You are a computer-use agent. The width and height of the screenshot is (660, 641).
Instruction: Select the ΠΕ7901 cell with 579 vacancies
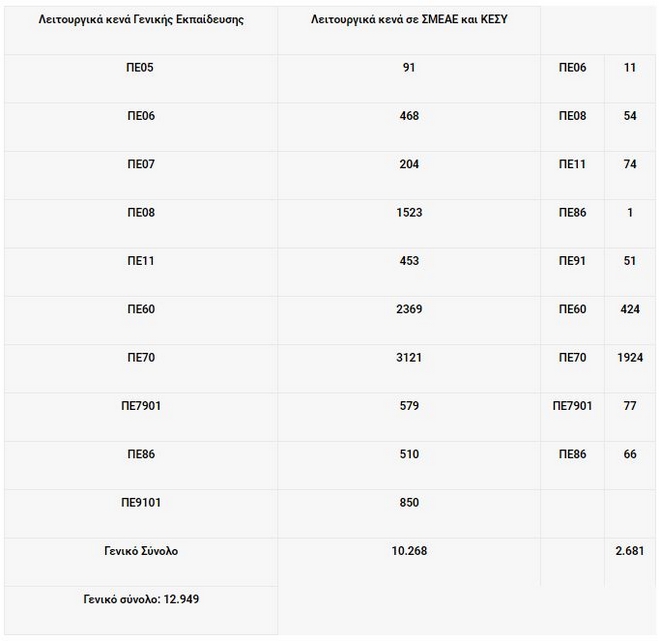(409, 405)
